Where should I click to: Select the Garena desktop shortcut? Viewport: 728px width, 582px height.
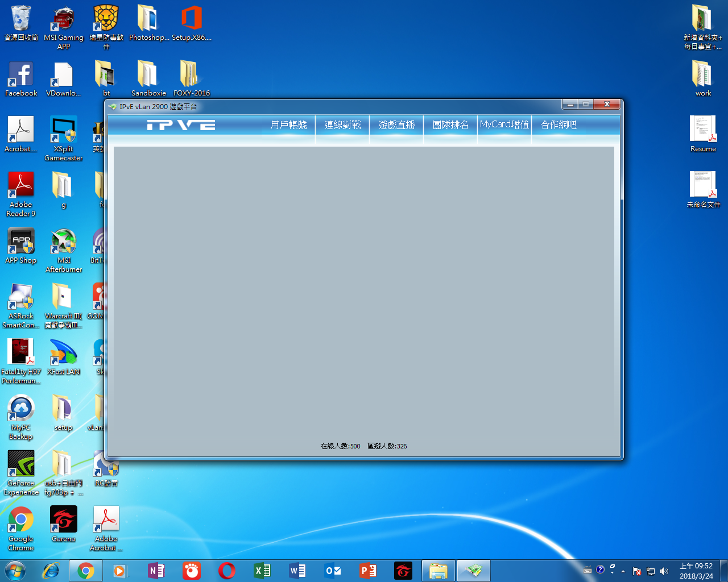[64, 525]
